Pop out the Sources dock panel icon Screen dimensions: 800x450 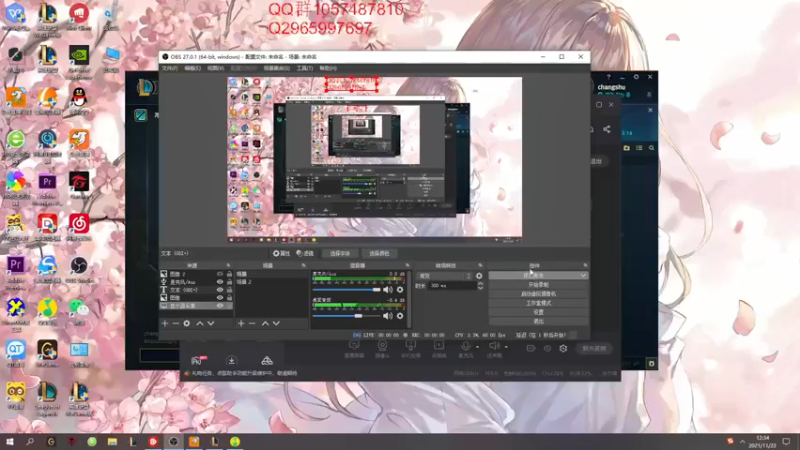coord(228,265)
